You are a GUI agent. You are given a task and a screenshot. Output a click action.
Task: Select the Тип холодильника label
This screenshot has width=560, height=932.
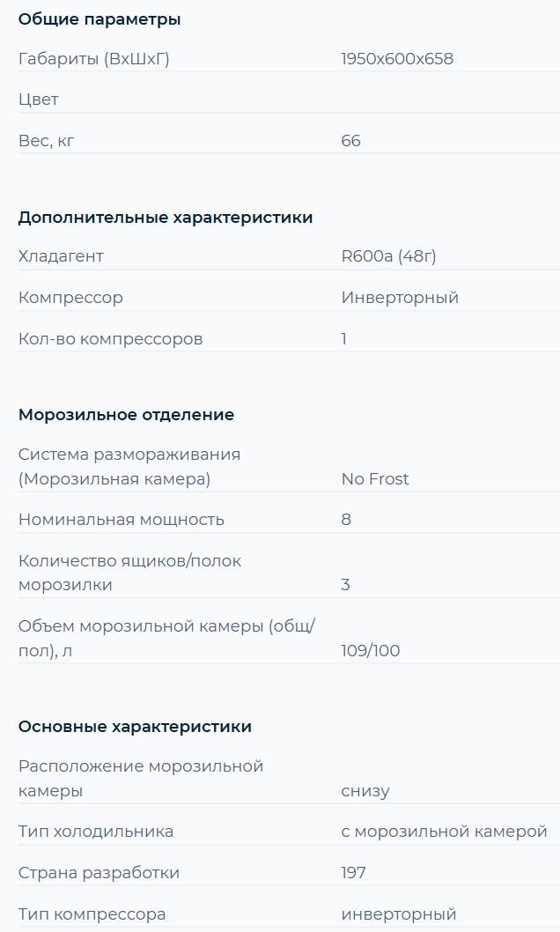[96, 831]
